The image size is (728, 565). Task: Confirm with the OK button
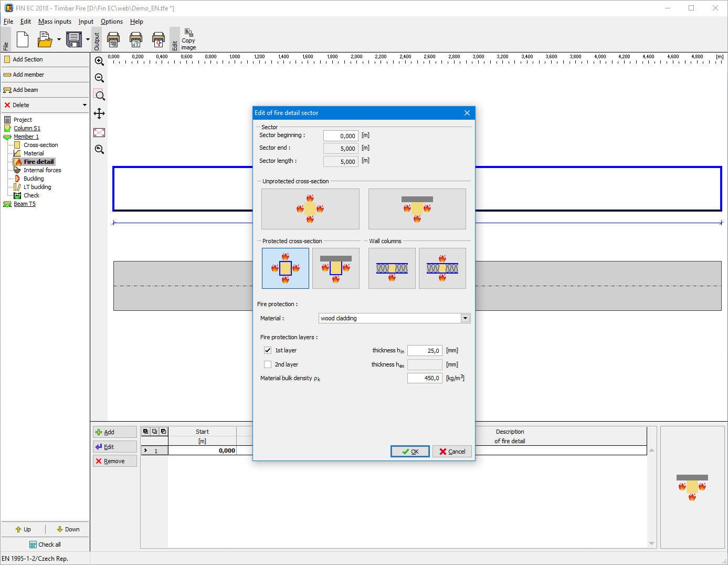[410, 451]
